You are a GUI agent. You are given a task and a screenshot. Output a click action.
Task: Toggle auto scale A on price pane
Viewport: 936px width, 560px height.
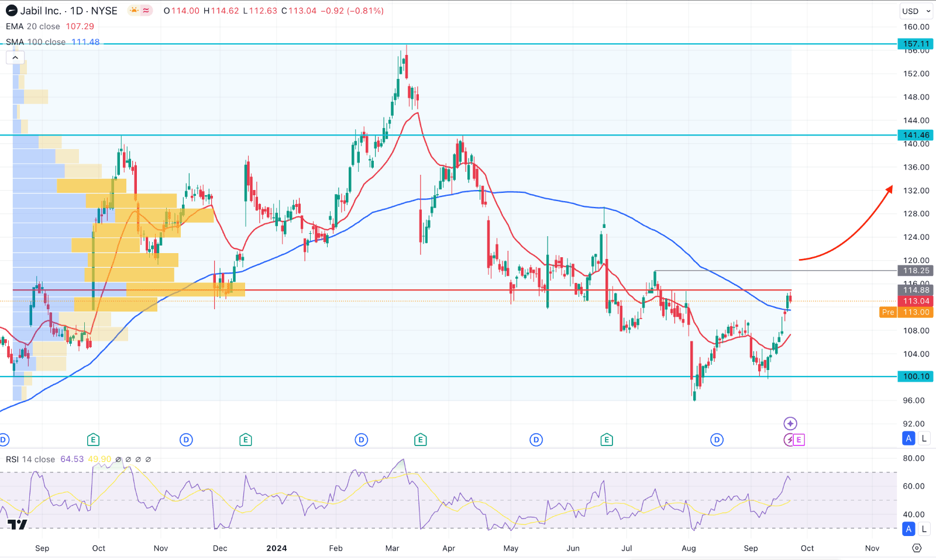909,438
